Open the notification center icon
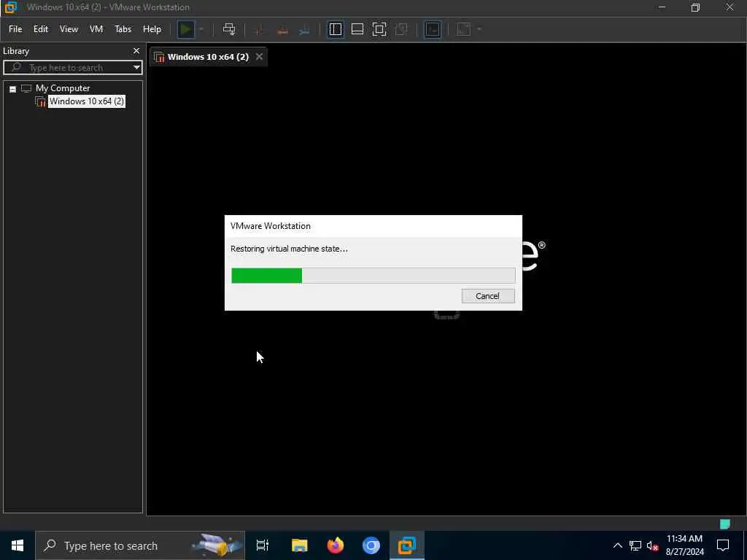The height and width of the screenshot is (560, 747). (723, 545)
